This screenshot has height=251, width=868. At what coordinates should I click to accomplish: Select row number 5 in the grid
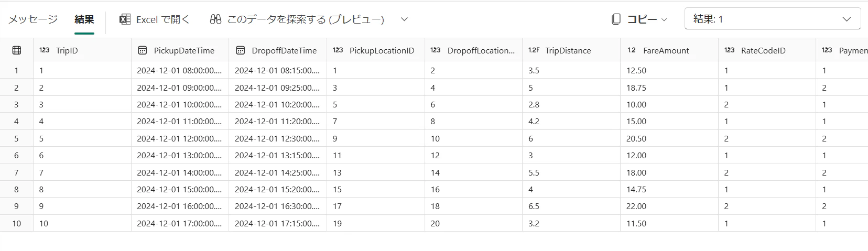coord(16,139)
